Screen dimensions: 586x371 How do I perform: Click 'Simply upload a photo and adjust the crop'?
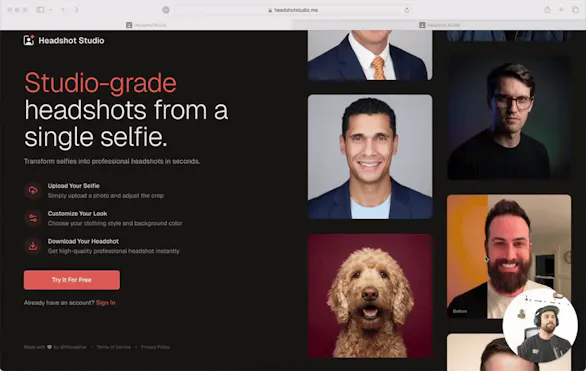point(106,195)
